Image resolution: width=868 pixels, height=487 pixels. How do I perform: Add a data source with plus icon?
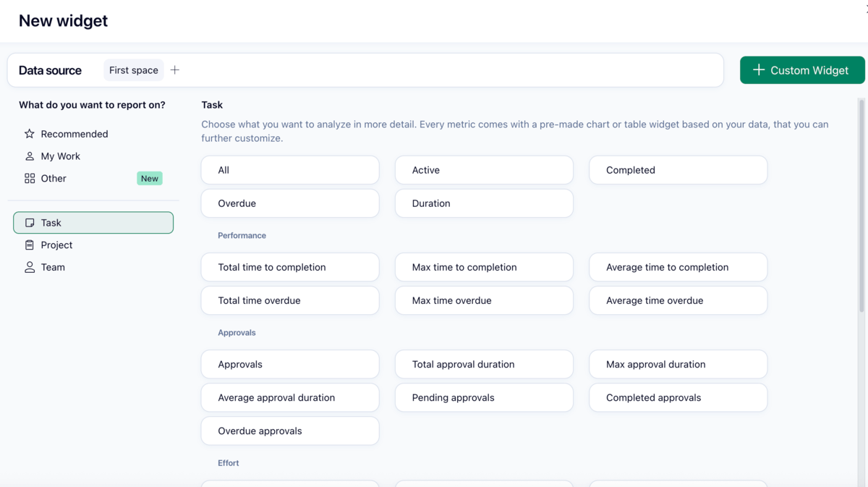click(175, 70)
